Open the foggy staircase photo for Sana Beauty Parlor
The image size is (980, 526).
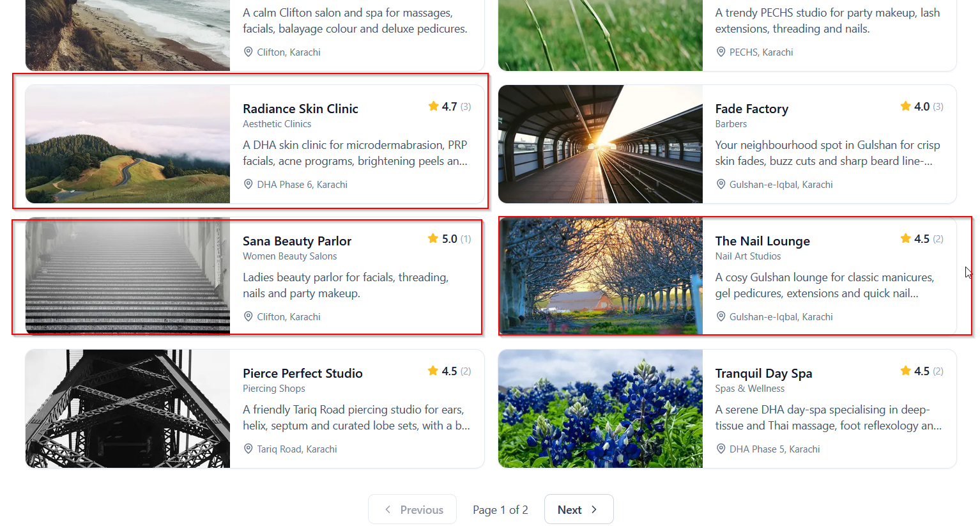(x=128, y=276)
